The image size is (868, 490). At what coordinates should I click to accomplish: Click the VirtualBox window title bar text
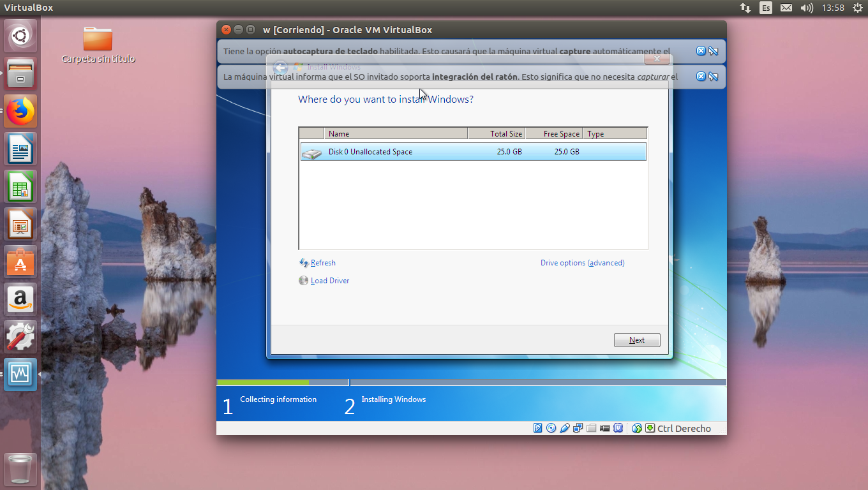[347, 30]
